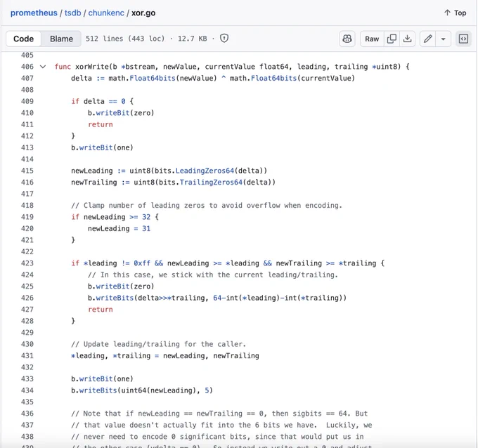Viewport: 478px width, 448px height.
Task: Edit this file with the pencil icon
Action: 427,39
